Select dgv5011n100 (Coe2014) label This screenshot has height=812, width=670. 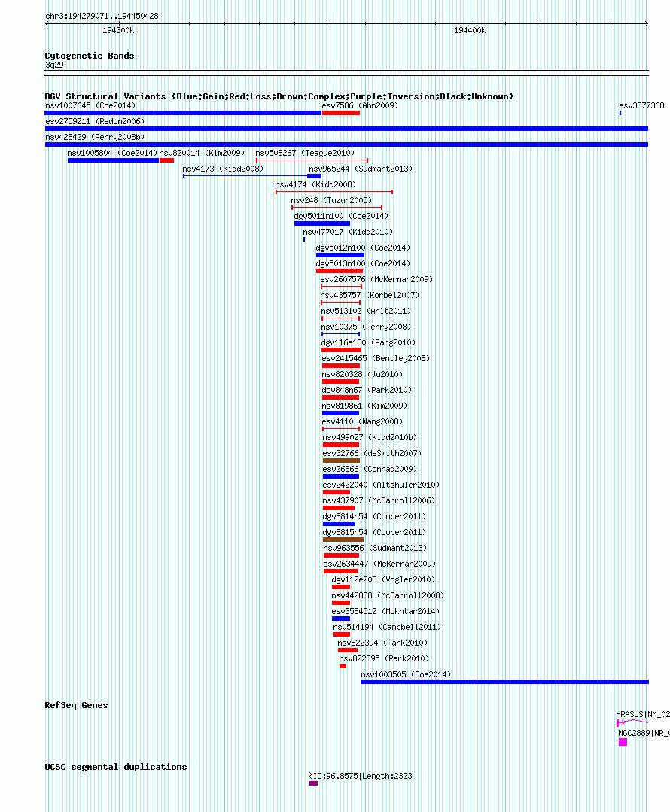click(x=341, y=217)
